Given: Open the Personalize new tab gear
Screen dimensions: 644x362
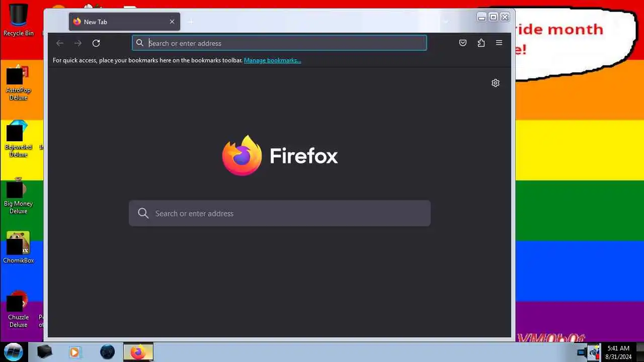Looking at the screenshot, I should tap(496, 83).
